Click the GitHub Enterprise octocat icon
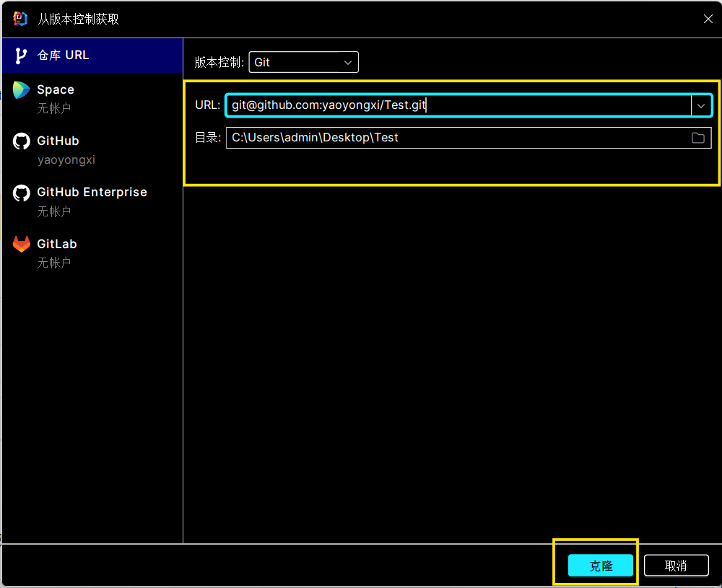This screenshot has width=722, height=588. click(21, 193)
